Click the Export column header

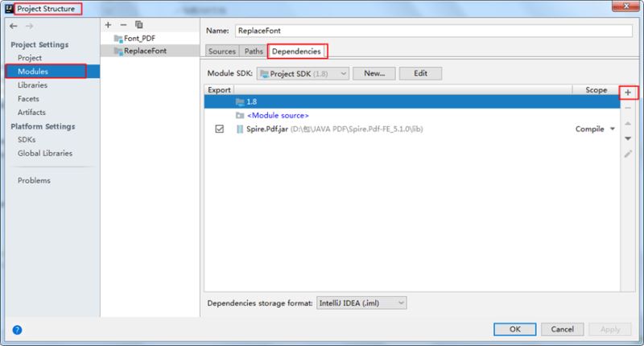click(219, 90)
